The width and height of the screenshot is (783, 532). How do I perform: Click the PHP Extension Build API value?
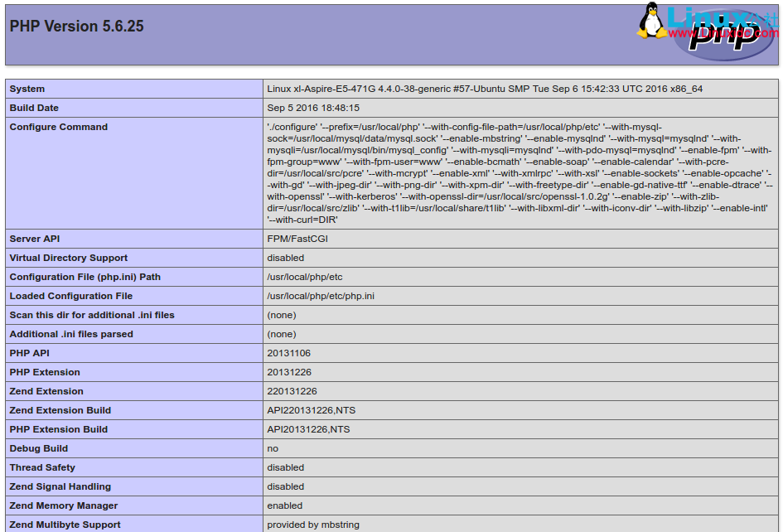coord(308,429)
